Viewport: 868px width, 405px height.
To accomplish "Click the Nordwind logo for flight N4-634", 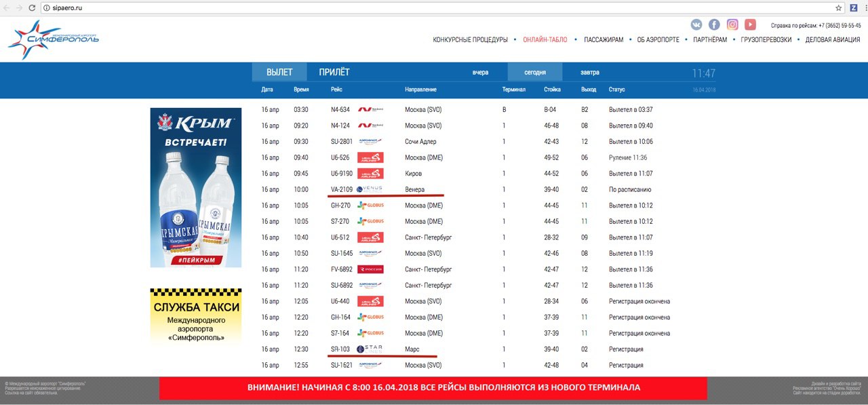I will pos(370,109).
